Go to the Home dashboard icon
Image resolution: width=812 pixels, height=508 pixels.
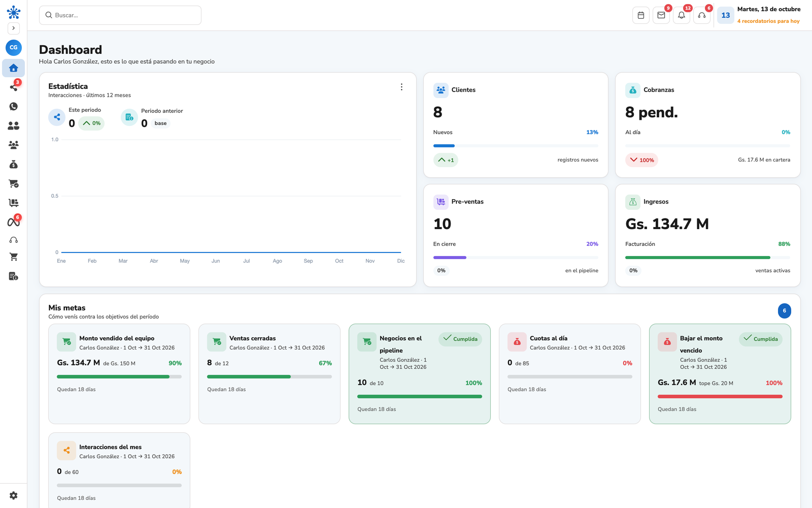pos(14,68)
